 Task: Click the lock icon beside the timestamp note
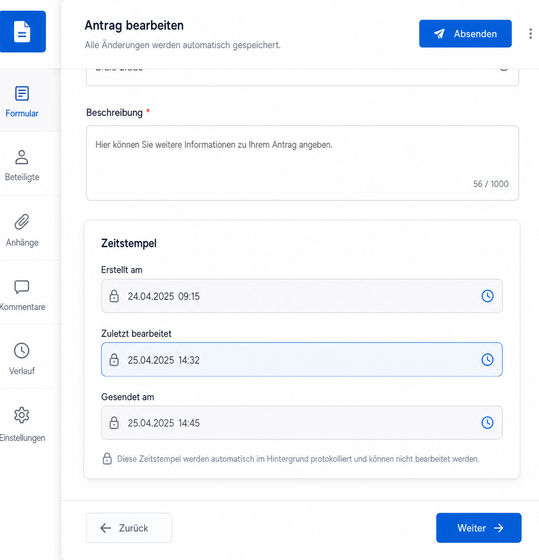(x=107, y=459)
